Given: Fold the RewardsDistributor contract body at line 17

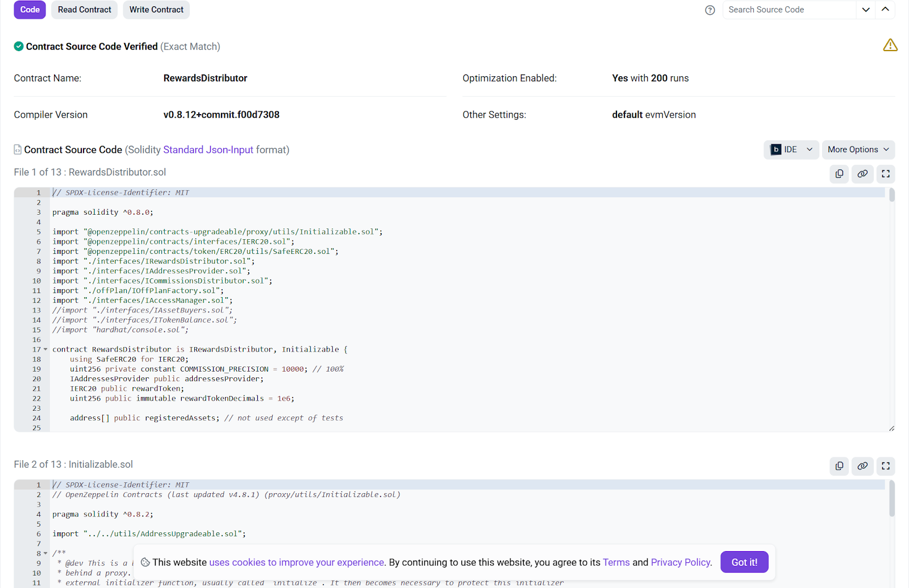Looking at the screenshot, I should coord(45,349).
